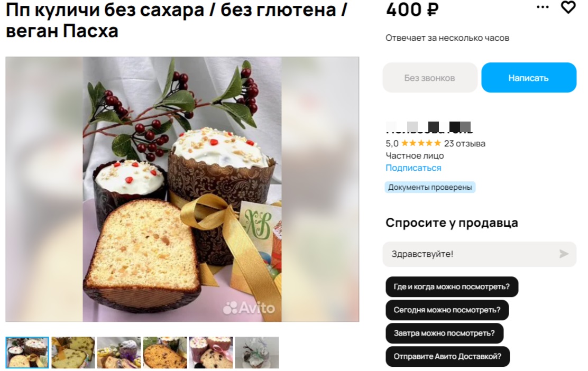Open the 23 отзыва reviews link
The width and height of the screenshot is (588, 371).
(465, 144)
